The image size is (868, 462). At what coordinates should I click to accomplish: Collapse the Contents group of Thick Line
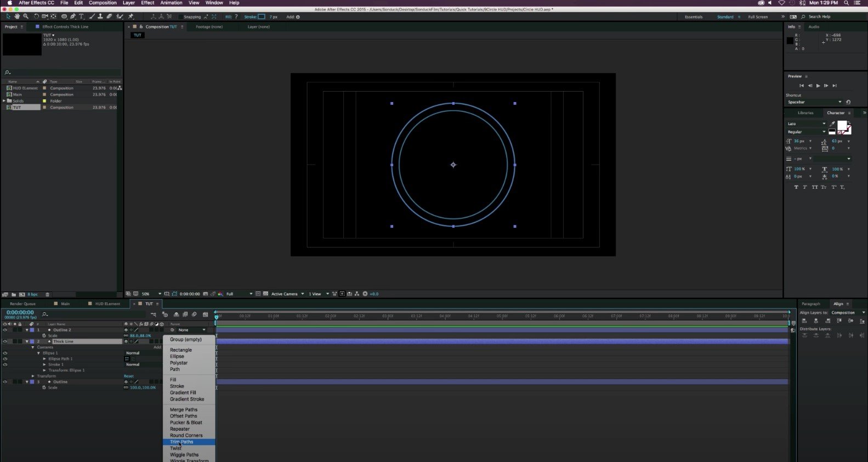click(33, 347)
